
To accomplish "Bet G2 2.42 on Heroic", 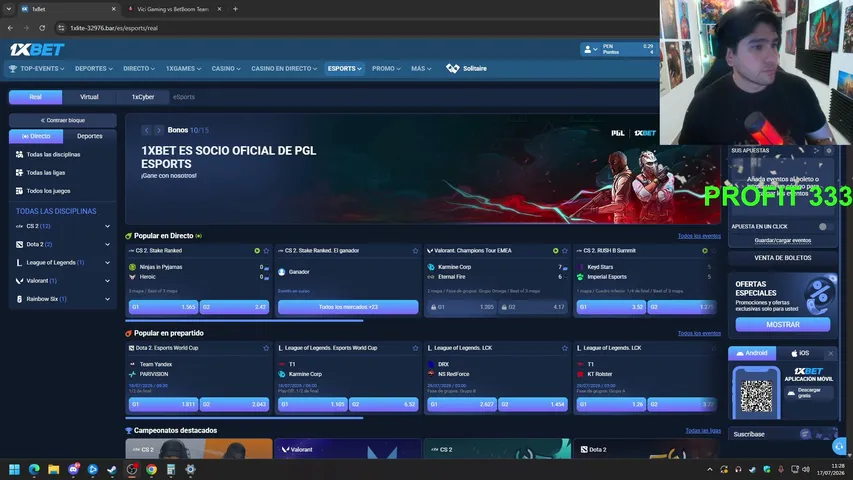I will (234, 307).
